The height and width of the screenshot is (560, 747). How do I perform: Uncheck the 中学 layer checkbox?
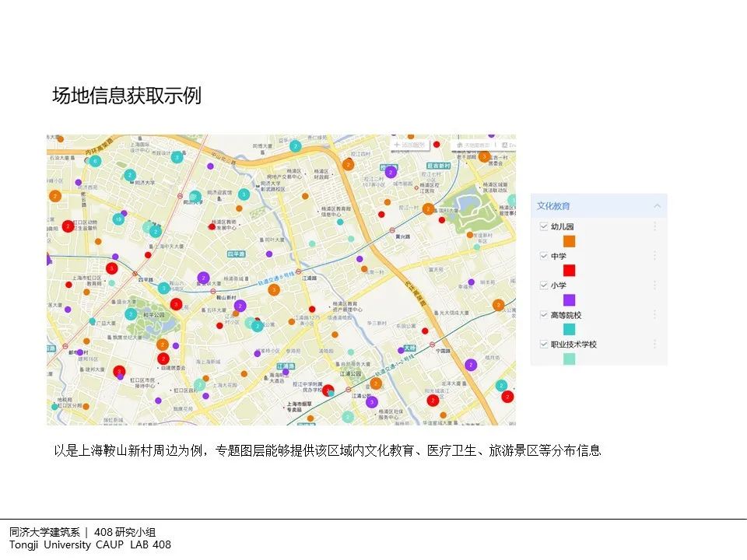click(x=544, y=256)
